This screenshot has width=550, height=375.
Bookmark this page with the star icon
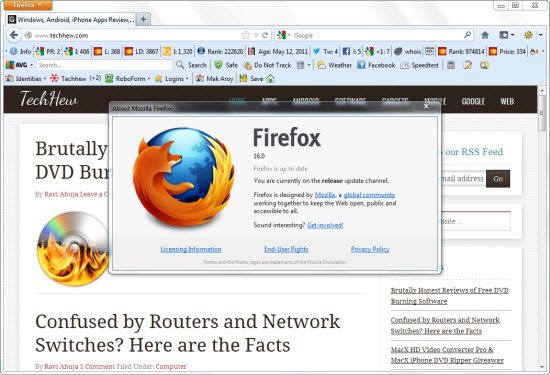pos(246,35)
